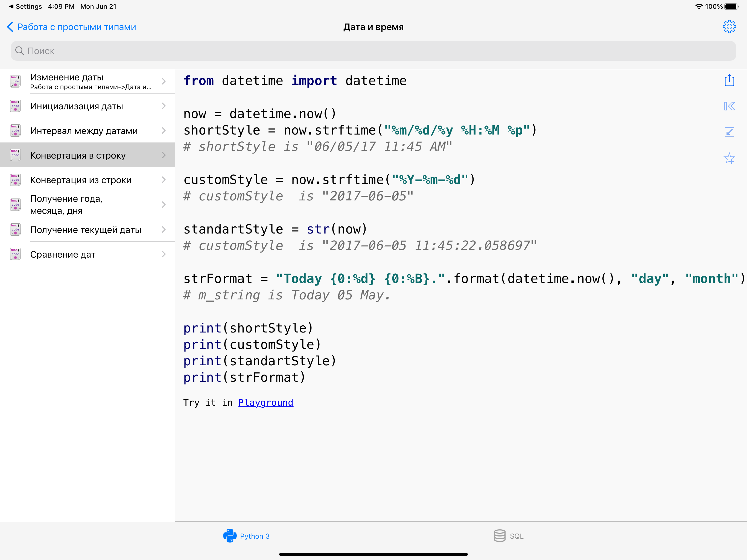Tap the Wi-Fi status icon
This screenshot has height=560, width=747.
pos(699,6)
